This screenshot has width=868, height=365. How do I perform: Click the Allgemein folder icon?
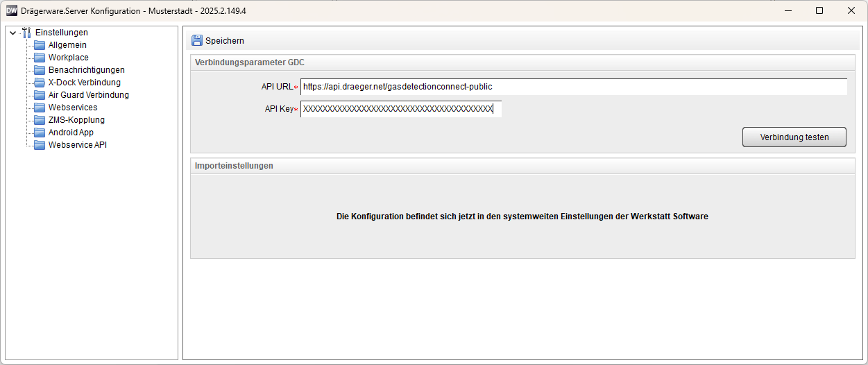[x=40, y=45]
